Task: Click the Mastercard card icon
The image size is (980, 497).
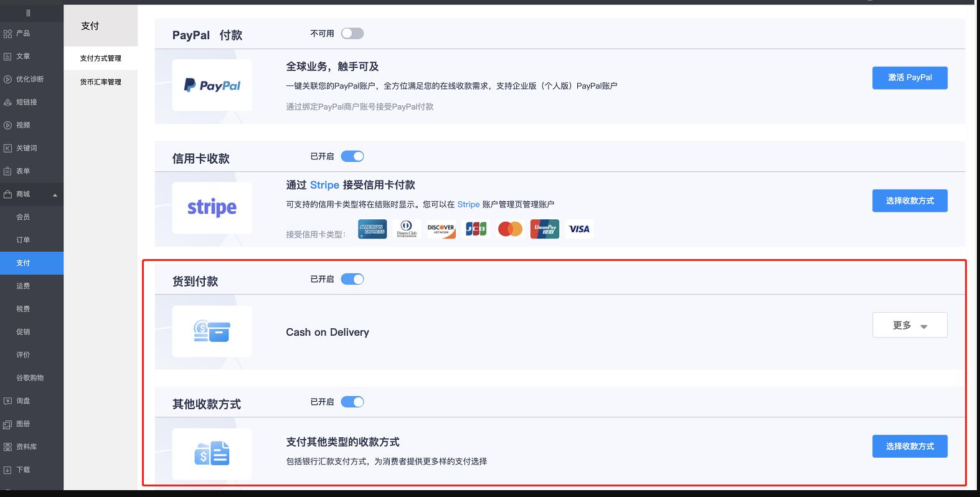Action: coord(510,229)
